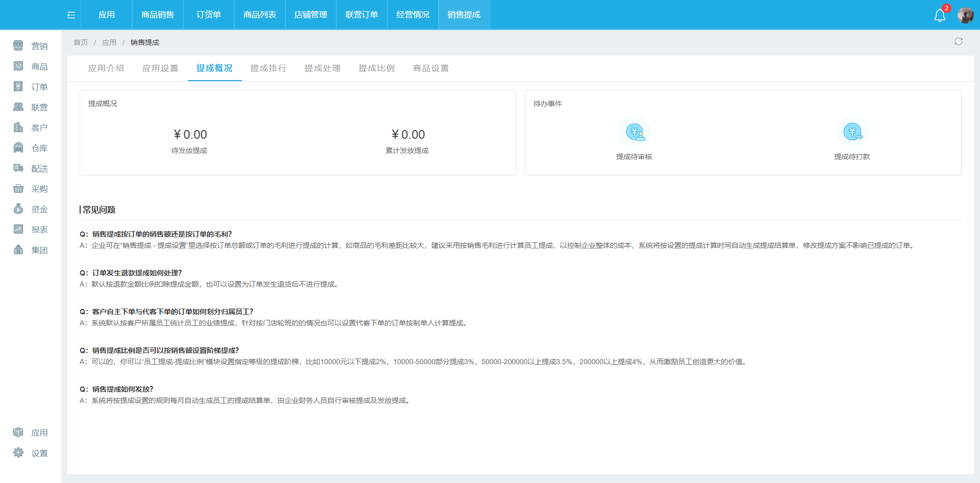Click the 待发放提成 amount ¥0.00
980x483 pixels.
[x=189, y=134]
